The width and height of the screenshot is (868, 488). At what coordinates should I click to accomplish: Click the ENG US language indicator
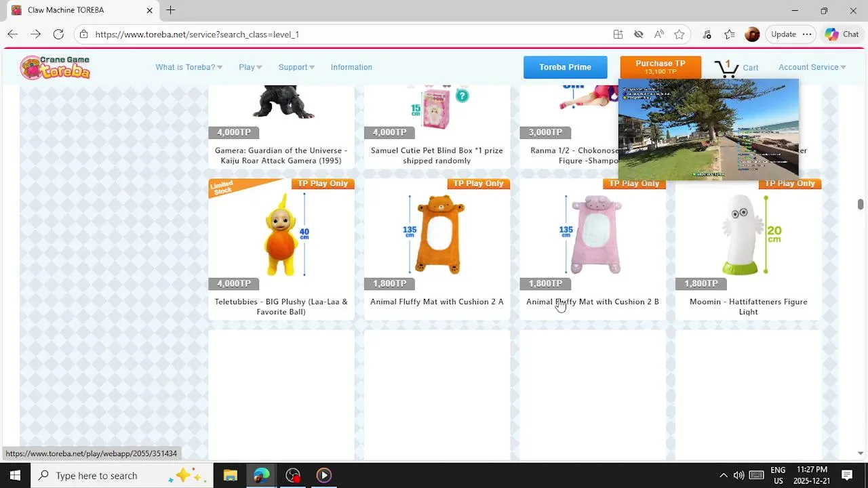778,475
